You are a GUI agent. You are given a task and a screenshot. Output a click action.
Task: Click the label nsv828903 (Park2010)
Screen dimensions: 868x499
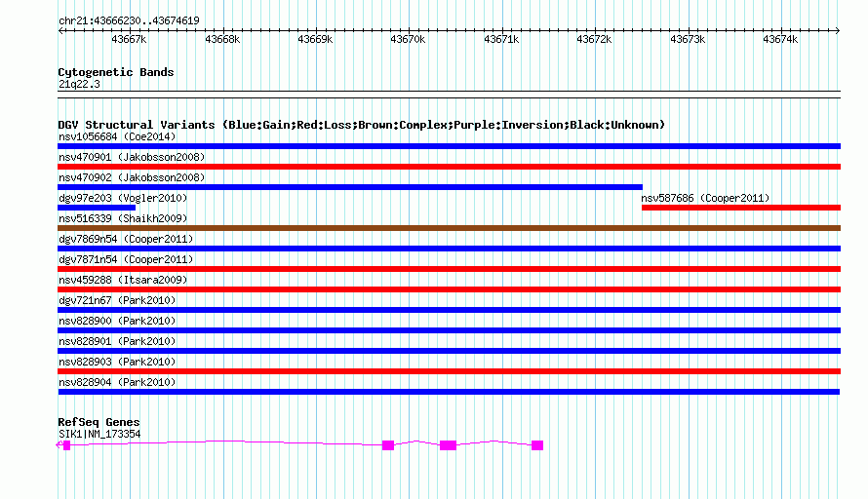pos(117,362)
